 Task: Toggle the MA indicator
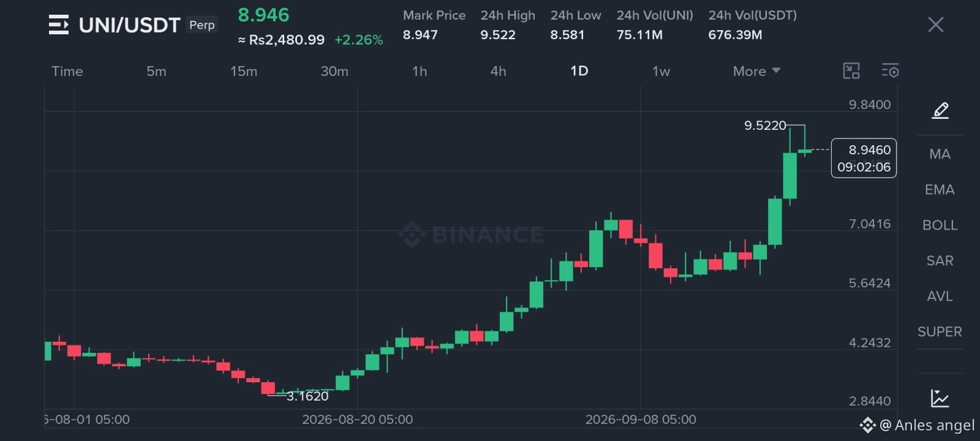pyautogui.click(x=940, y=154)
